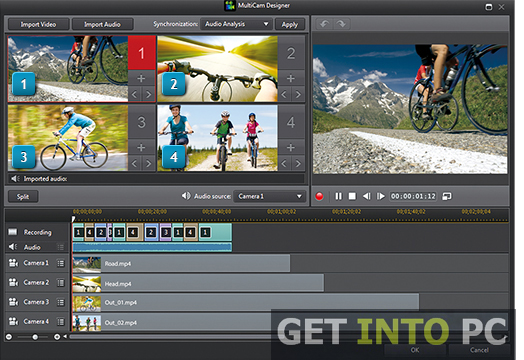This screenshot has width=524, height=360.
Task: Pause the preview playback
Action: click(339, 196)
